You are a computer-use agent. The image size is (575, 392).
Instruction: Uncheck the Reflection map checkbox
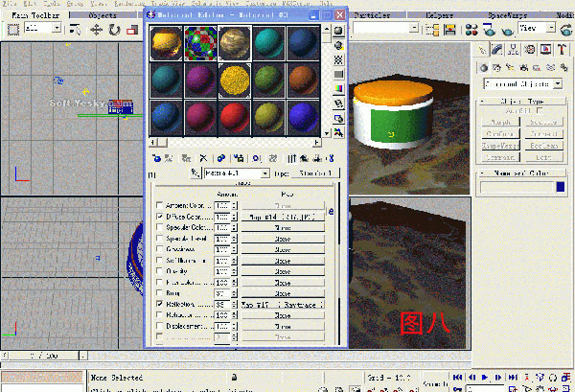tap(159, 304)
